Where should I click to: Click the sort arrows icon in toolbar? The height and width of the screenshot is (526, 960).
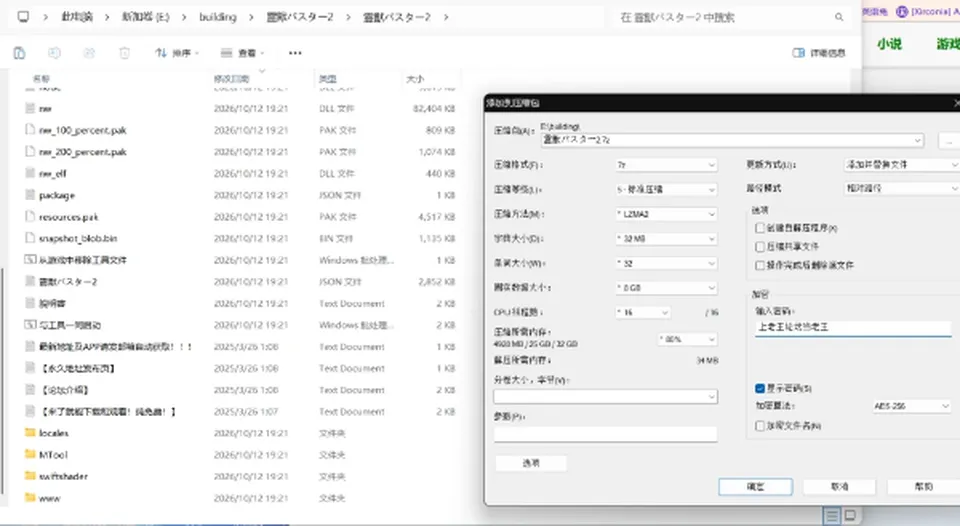[161, 53]
